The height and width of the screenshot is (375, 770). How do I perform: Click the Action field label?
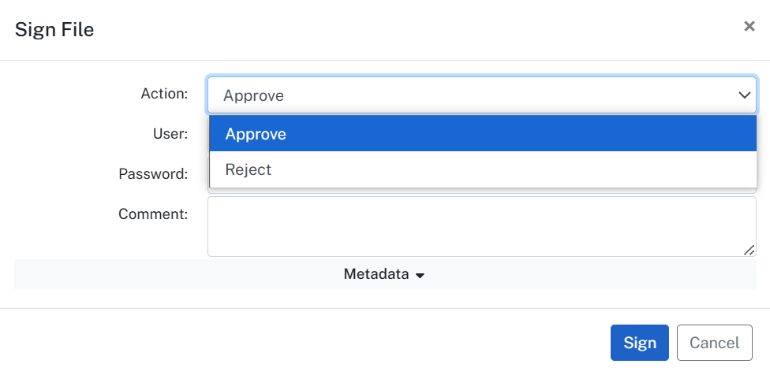(x=165, y=93)
